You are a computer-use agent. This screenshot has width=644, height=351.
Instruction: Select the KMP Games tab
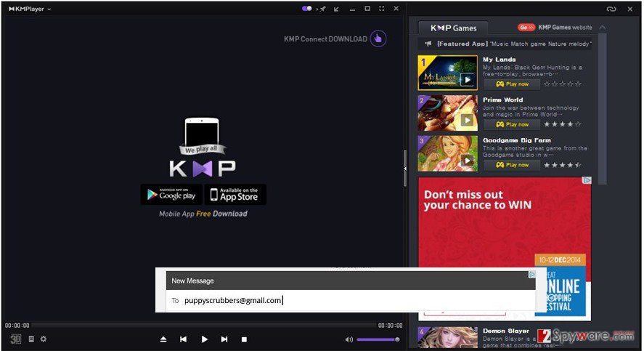pyautogui.click(x=454, y=28)
